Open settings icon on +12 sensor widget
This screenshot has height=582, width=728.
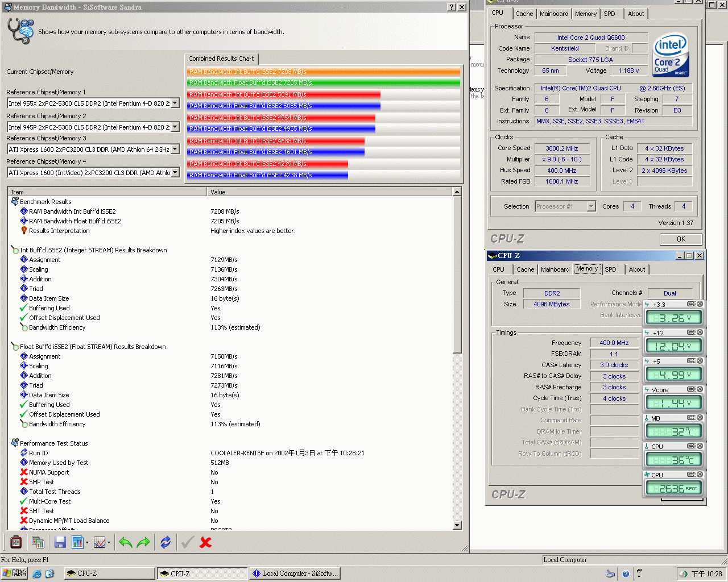point(691,332)
